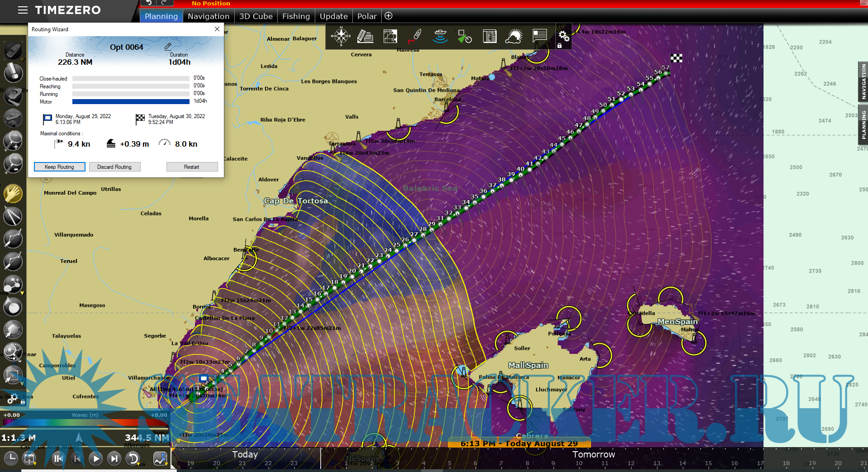868x472 pixels.
Task: Click the edit pencil next to Opt 0064
Action: pos(168,47)
